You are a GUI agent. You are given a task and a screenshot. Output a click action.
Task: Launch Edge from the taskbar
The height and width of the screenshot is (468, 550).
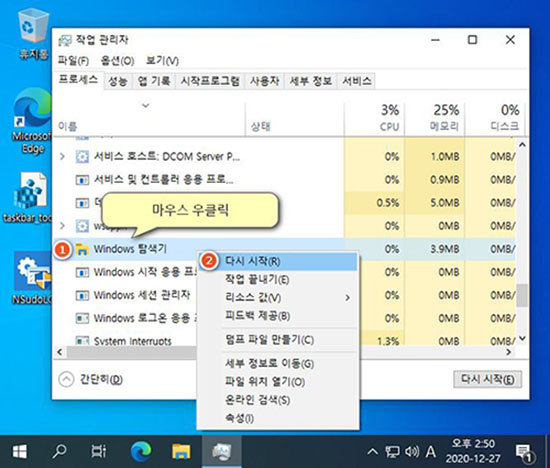coord(141,452)
